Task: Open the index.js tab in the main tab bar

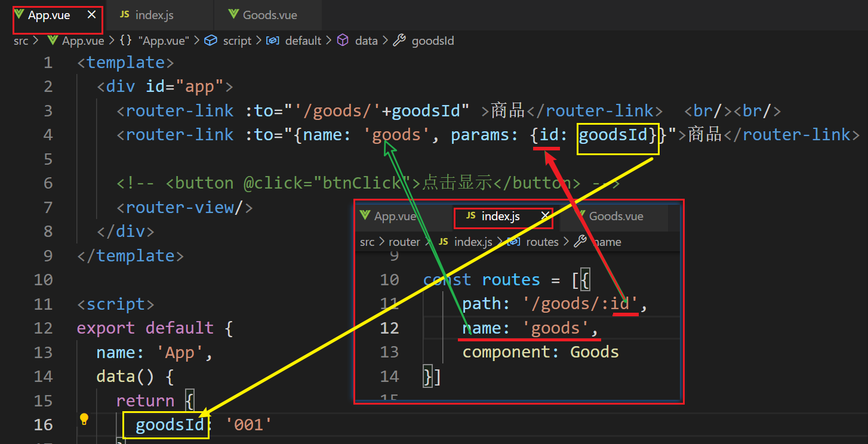Action: [154, 16]
